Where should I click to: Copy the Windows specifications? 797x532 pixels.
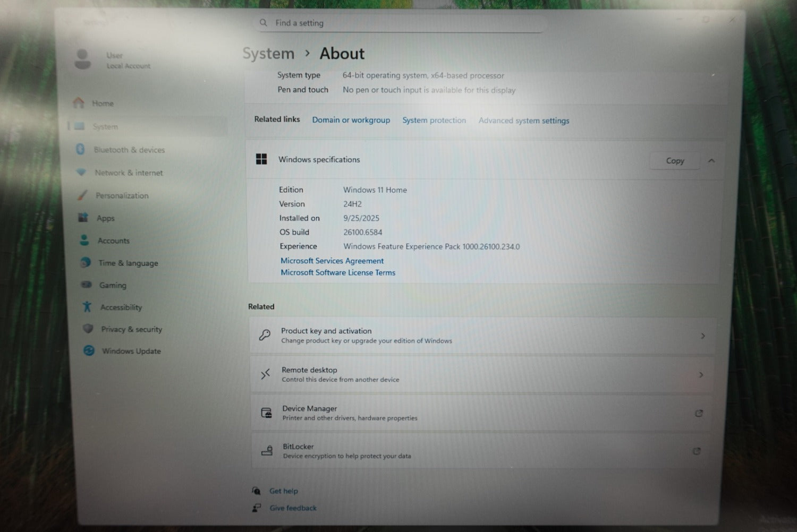point(675,160)
